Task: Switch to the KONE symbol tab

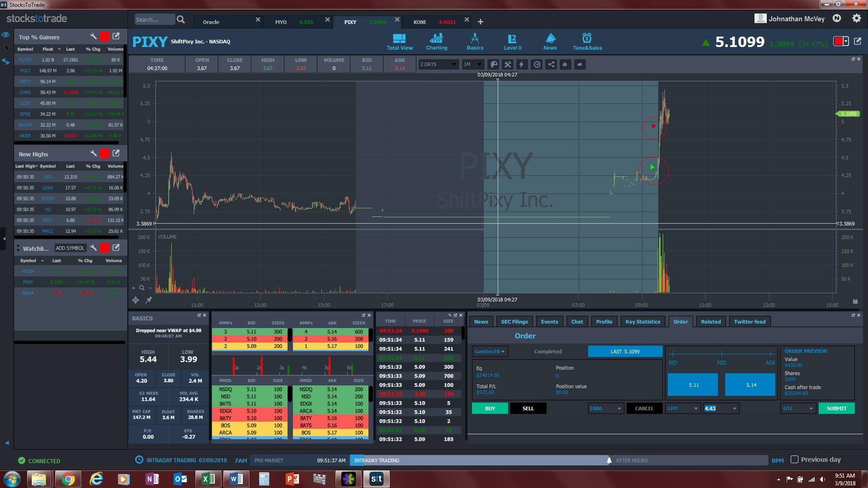Action: [420, 22]
